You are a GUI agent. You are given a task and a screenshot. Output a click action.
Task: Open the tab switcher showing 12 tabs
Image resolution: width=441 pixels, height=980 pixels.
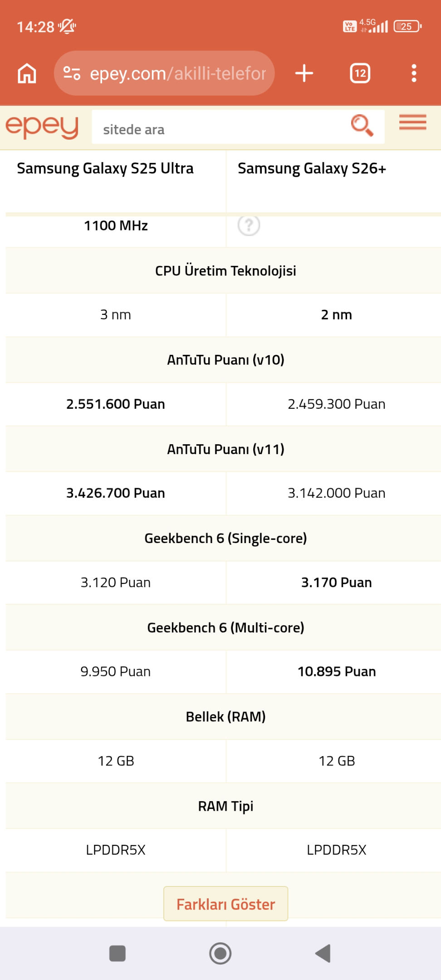(360, 73)
